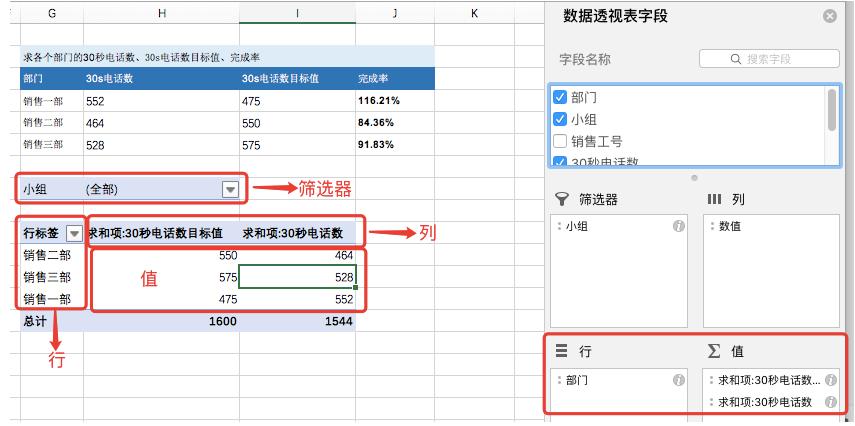Uncheck the 小组 field checkbox
This screenshot has height=426, width=855.
point(560,119)
